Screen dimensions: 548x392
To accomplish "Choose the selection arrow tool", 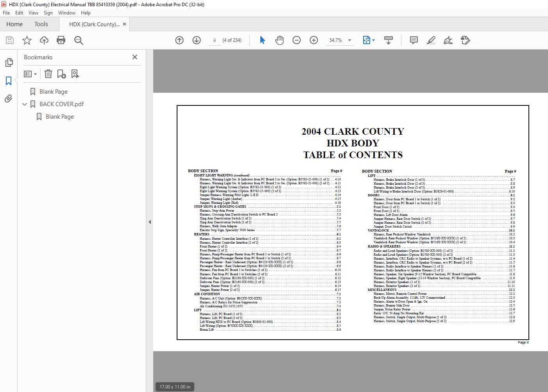I will click(x=262, y=40).
